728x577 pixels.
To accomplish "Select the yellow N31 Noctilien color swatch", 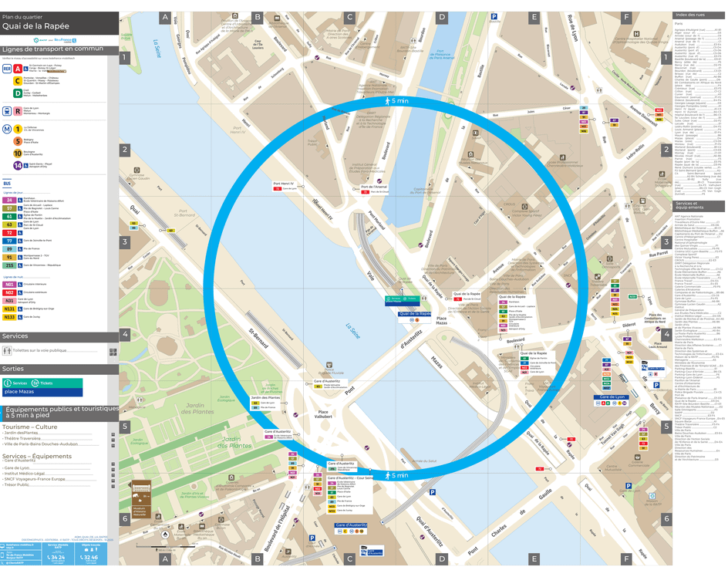I will (x=10, y=301).
